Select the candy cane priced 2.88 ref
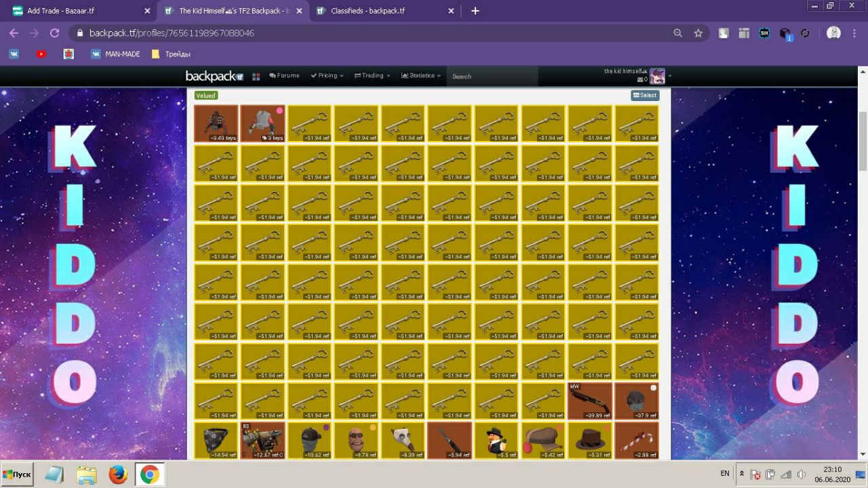868x488 pixels. click(637, 441)
